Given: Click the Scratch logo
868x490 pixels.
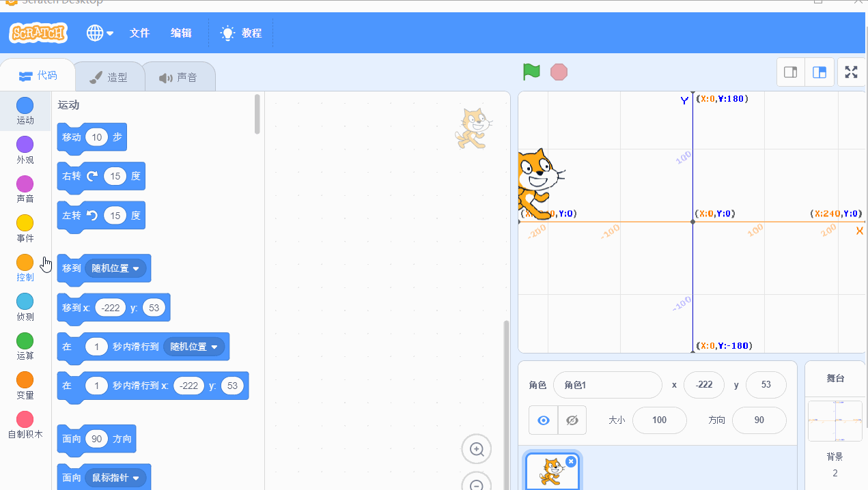Looking at the screenshot, I should (38, 32).
